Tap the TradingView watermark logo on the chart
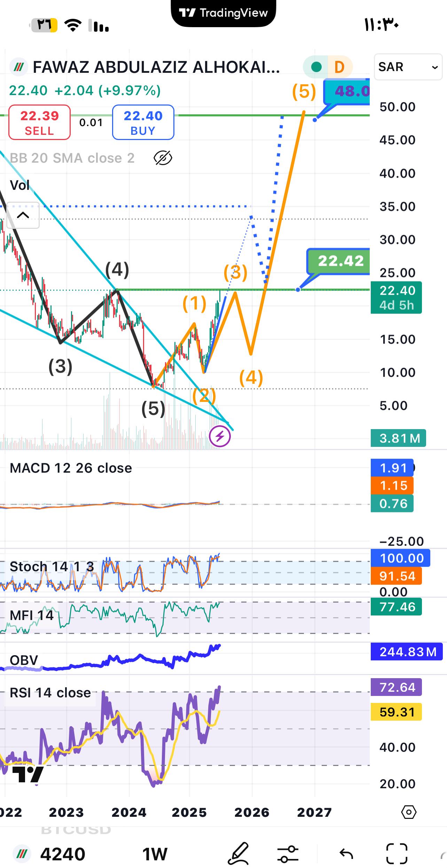 [28, 774]
